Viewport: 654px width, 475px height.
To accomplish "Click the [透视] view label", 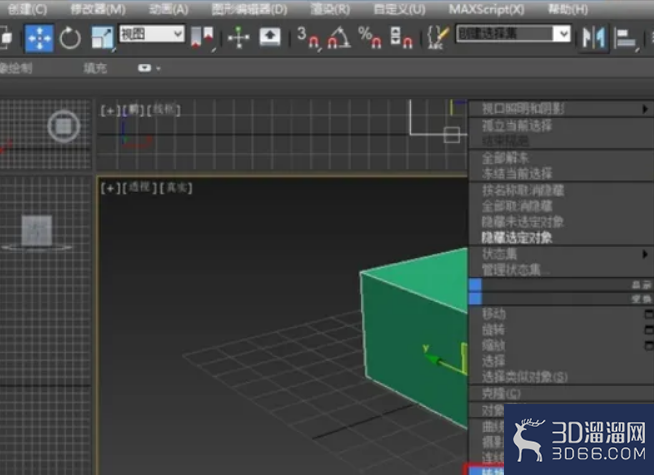I will pos(139,188).
